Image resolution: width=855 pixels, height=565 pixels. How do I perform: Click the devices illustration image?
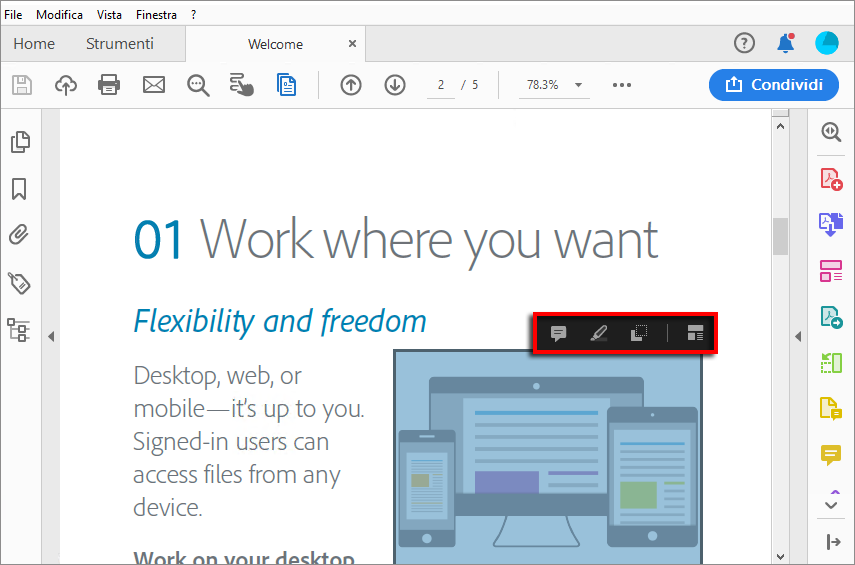coord(547,457)
